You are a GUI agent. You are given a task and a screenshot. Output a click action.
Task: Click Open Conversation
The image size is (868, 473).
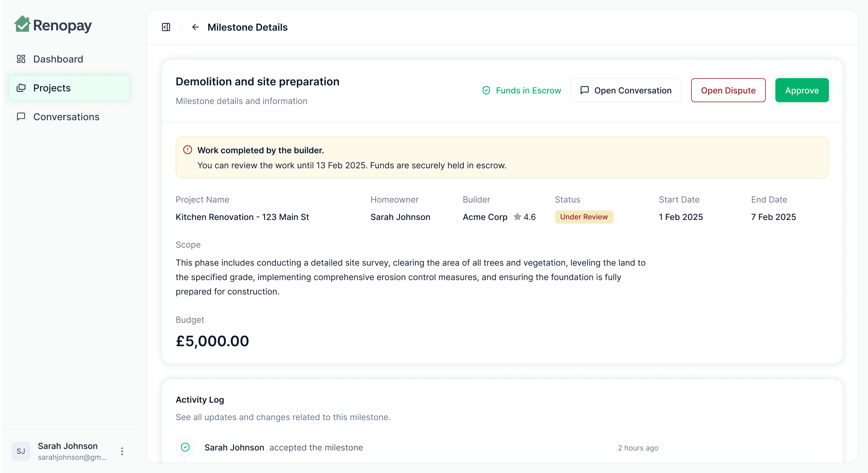click(x=633, y=90)
